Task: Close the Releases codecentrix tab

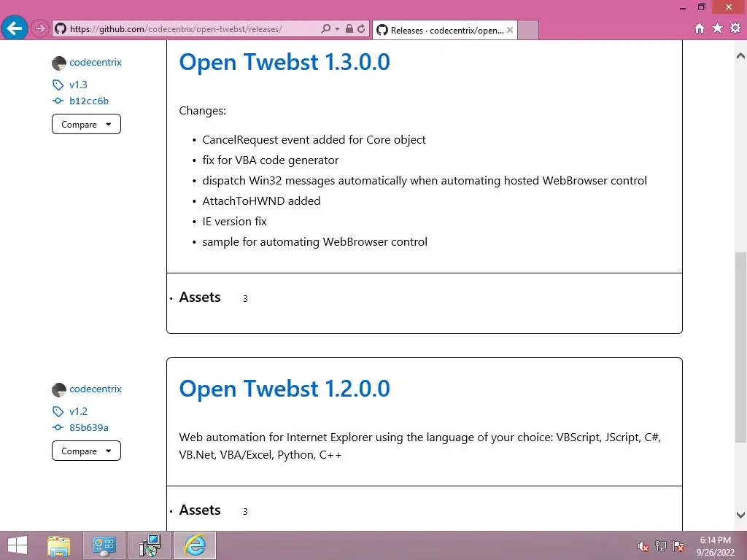Action: 510,30
